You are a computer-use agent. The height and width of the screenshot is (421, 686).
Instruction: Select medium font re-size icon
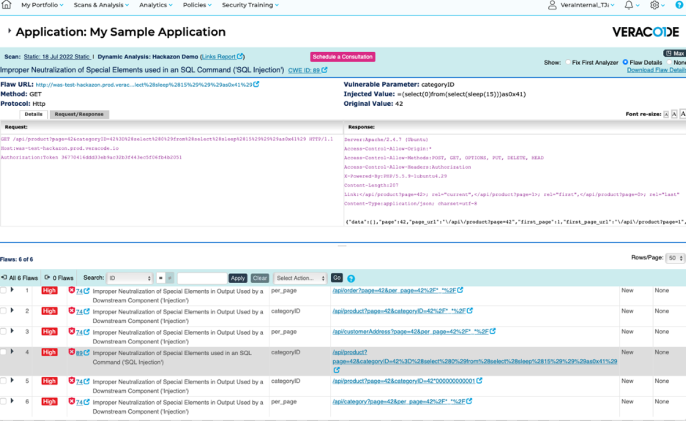click(x=674, y=114)
